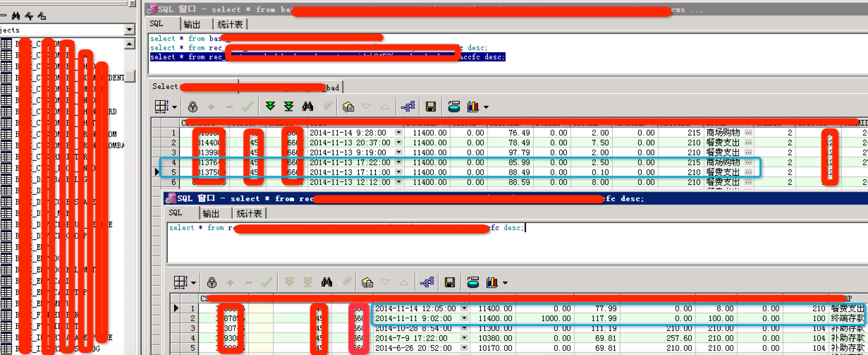The width and height of the screenshot is (868, 355).
Task: Click the objects panel vertical scrollbar thumb
Action: click(x=130, y=76)
